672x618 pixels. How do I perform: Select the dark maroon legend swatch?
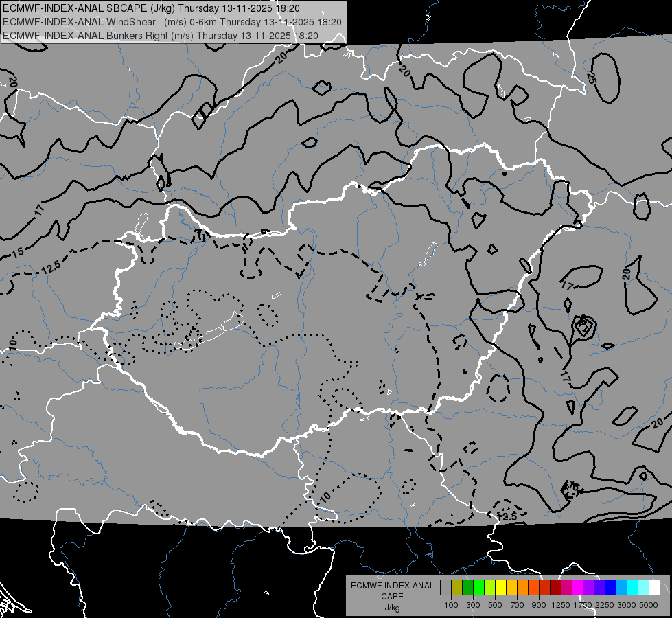556,587
